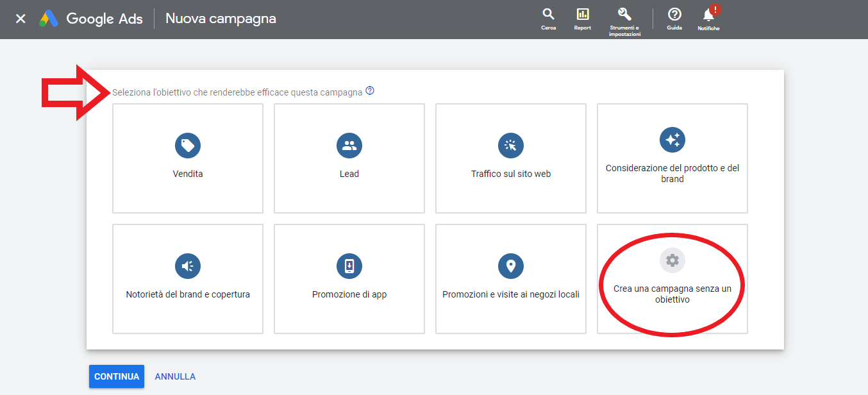868x395 pixels.
Task: Click the Guida question mark icon
Action: pyautogui.click(x=674, y=15)
